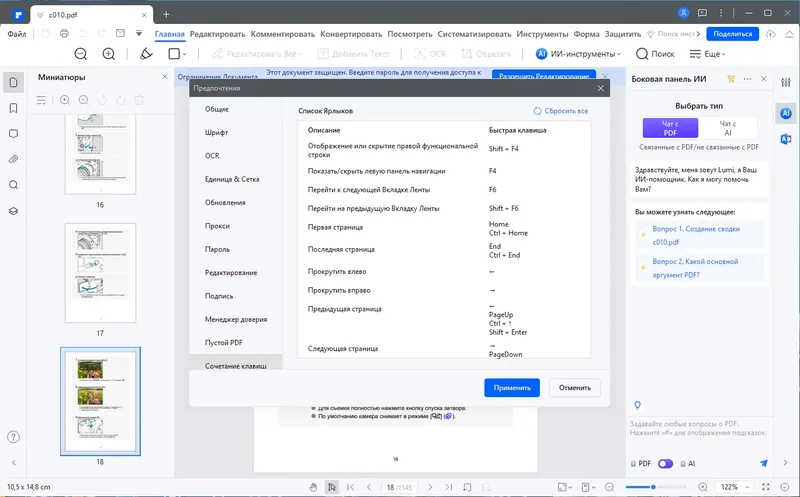Click the Отменить cancel button

pyautogui.click(x=574, y=388)
